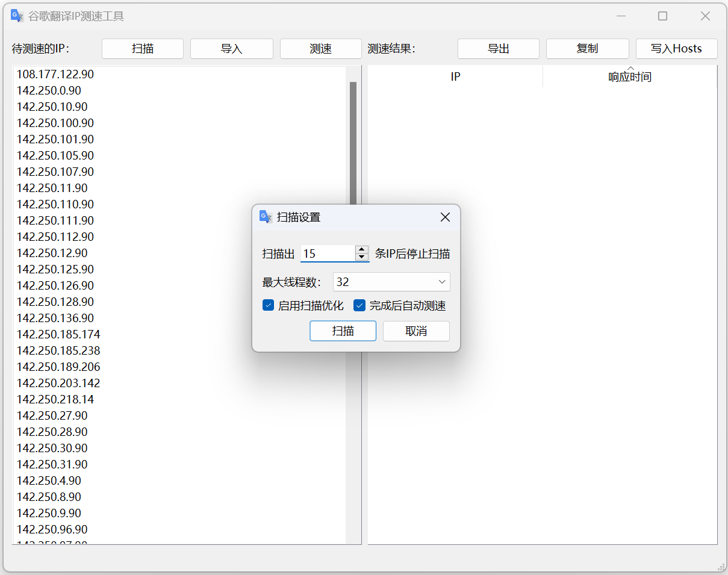
Task: Select IP 142.250.27.90 in the list
Action: point(52,415)
